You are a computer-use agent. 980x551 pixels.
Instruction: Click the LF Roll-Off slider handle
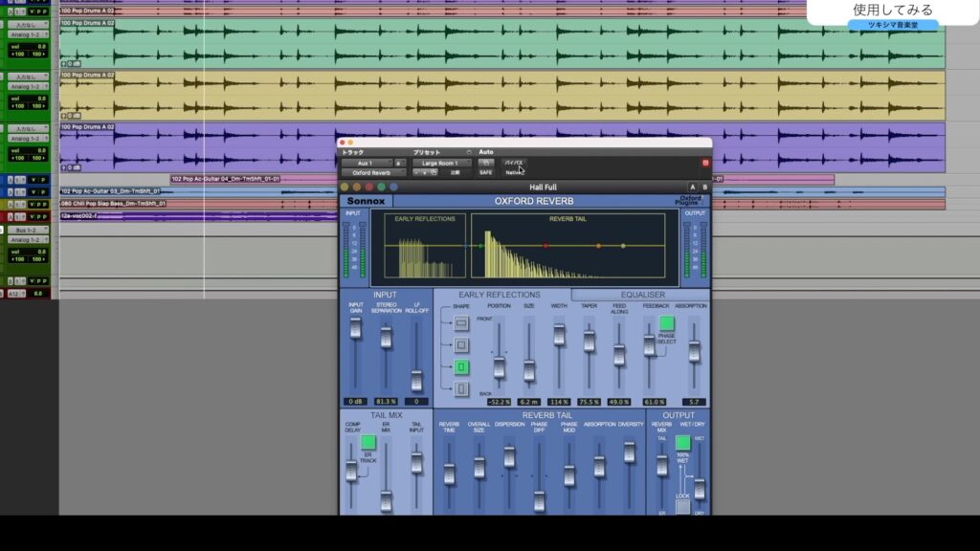point(416,380)
